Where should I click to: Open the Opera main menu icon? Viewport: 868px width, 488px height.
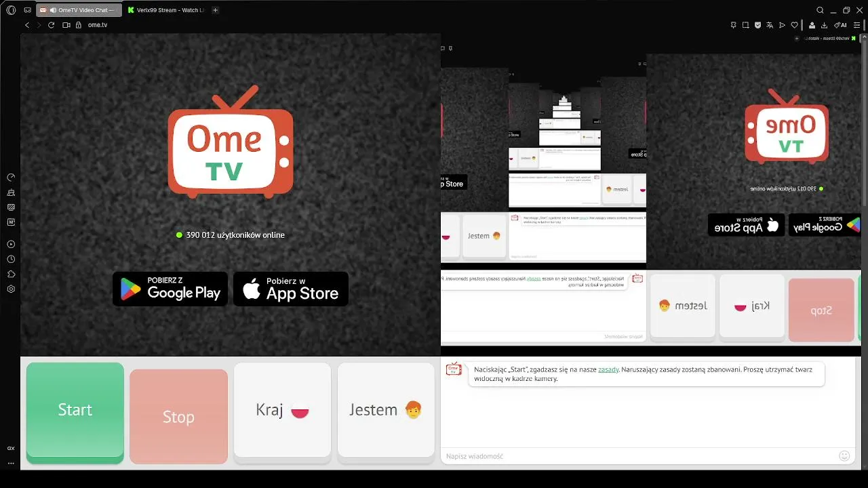click(x=11, y=10)
